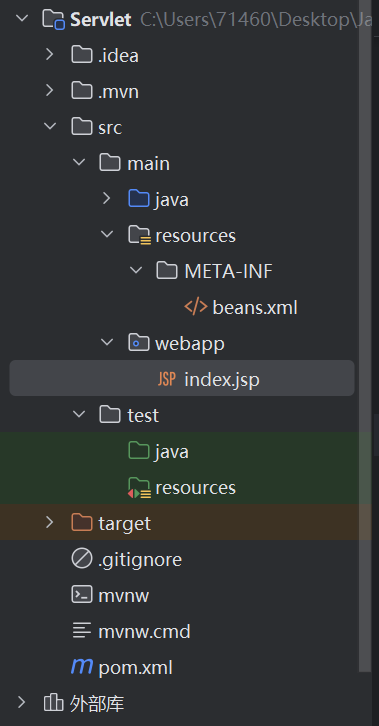379x726 pixels.
Task: Select the java label under test
Action: 172,452
